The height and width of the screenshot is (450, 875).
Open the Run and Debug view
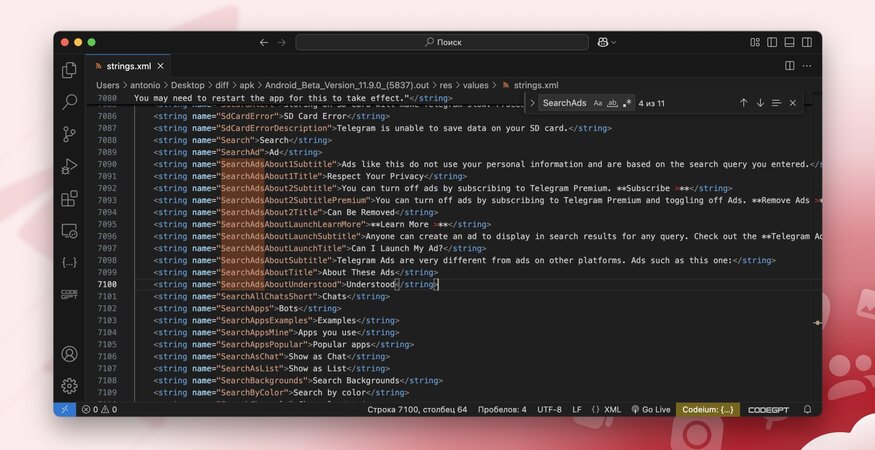coord(69,166)
